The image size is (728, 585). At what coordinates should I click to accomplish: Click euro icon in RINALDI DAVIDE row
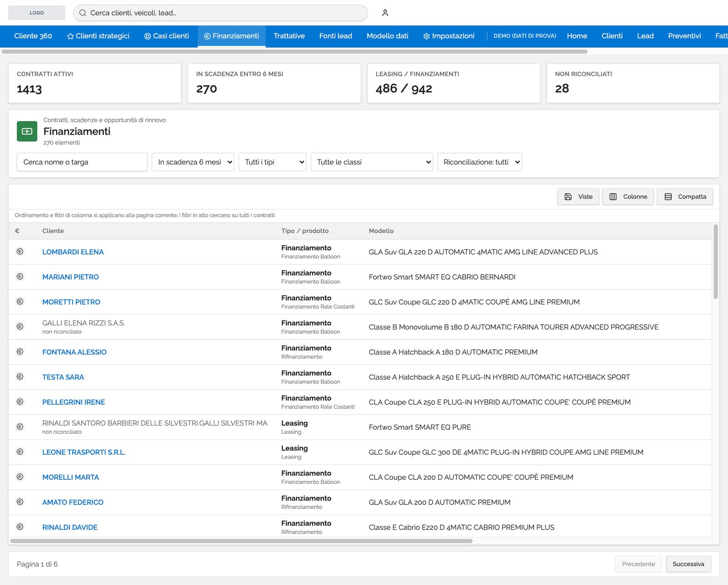pos(20,527)
